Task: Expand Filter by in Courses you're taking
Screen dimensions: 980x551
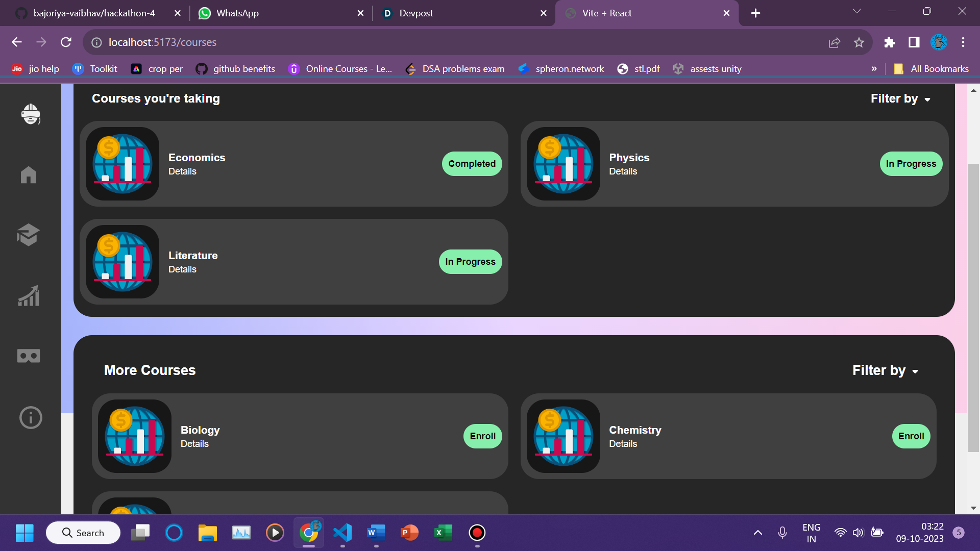Action: [x=900, y=98]
